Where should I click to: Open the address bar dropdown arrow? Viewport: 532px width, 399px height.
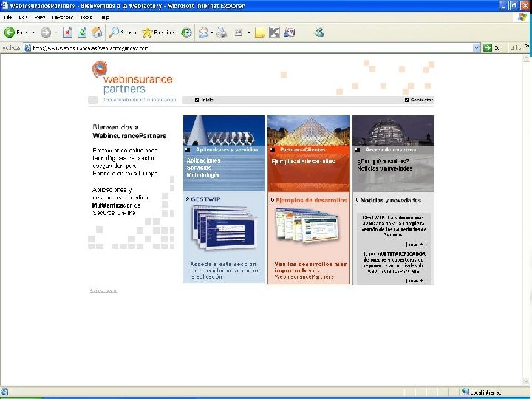point(477,48)
